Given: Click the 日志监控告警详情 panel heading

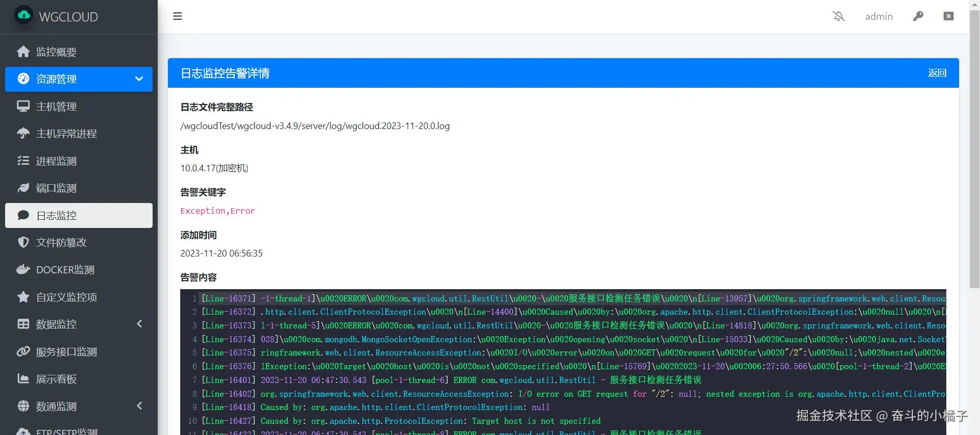Looking at the screenshot, I should click(x=225, y=73).
